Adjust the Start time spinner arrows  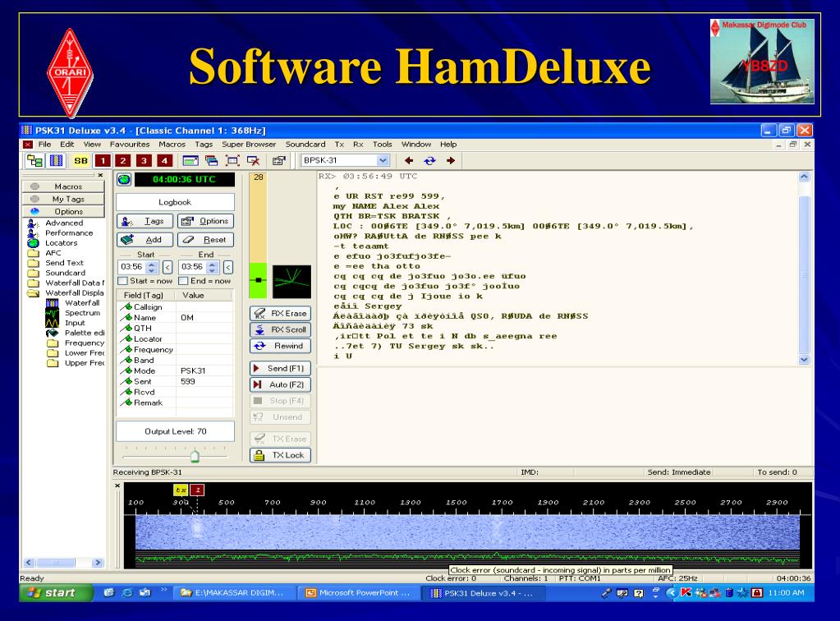click(x=152, y=267)
